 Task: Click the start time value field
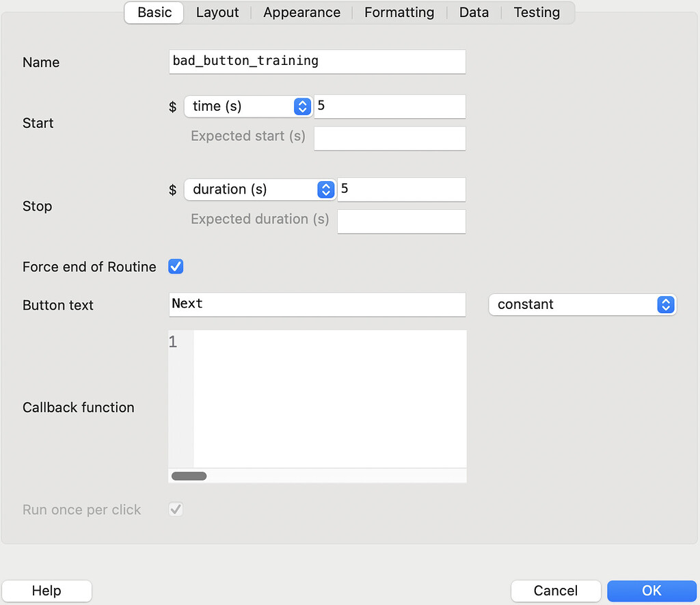click(x=390, y=107)
